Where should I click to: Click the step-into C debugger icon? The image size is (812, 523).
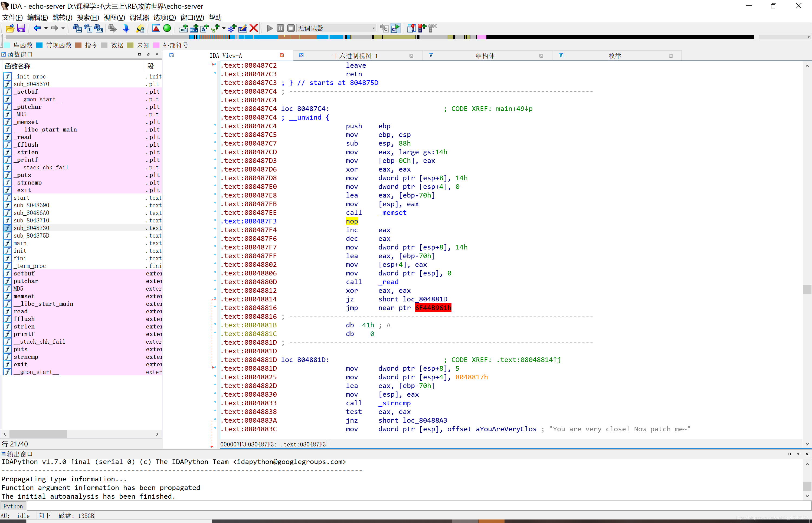[x=384, y=28]
